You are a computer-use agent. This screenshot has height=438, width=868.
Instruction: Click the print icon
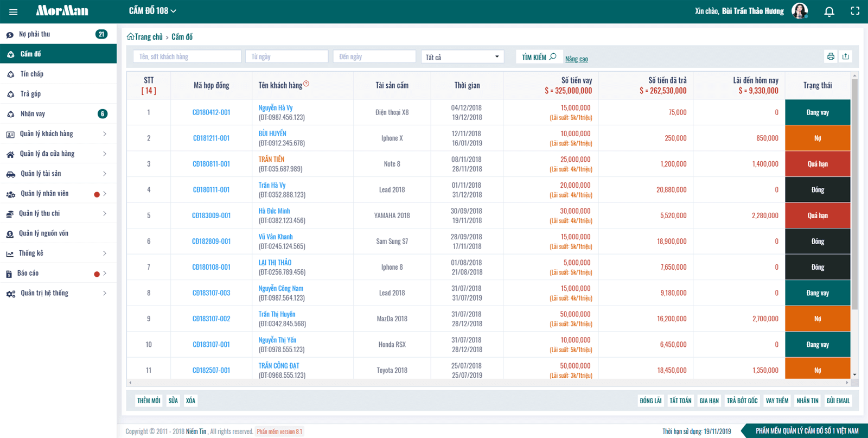click(x=831, y=56)
